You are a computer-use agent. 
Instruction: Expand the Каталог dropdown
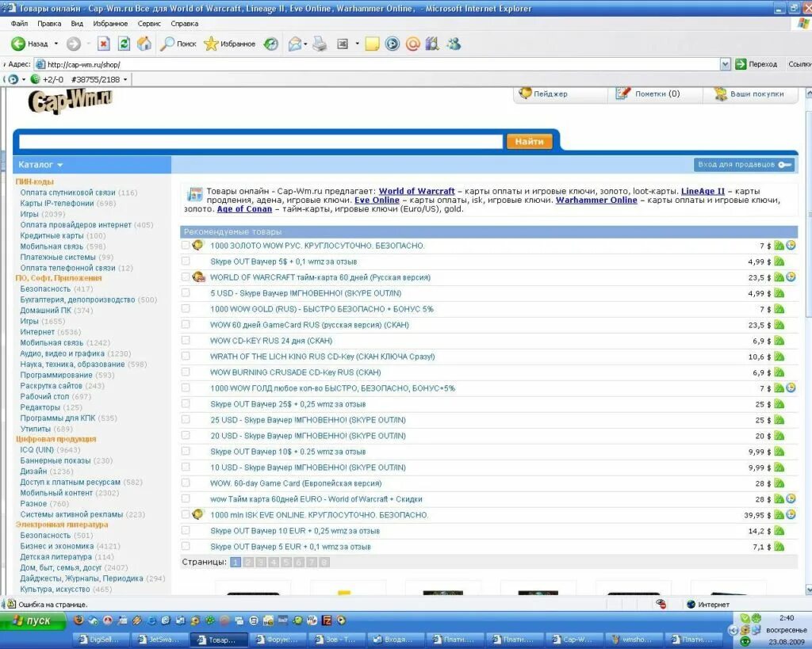tap(40, 165)
